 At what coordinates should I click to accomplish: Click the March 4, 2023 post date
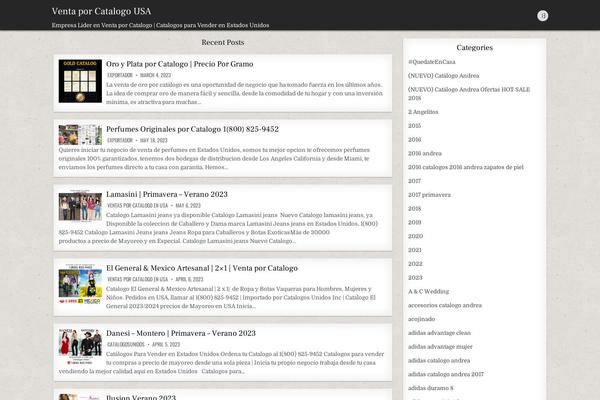[x=155, y=75]
